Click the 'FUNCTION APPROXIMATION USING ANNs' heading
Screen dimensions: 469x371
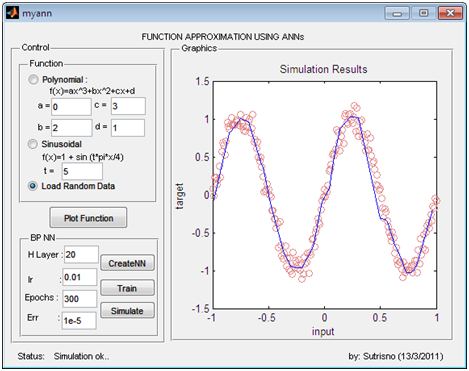pos(223,37)
